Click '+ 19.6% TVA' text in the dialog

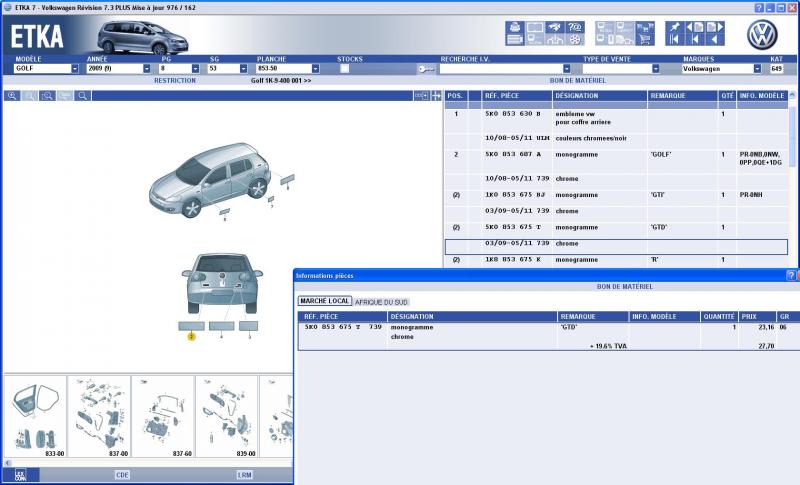point(608,346)
